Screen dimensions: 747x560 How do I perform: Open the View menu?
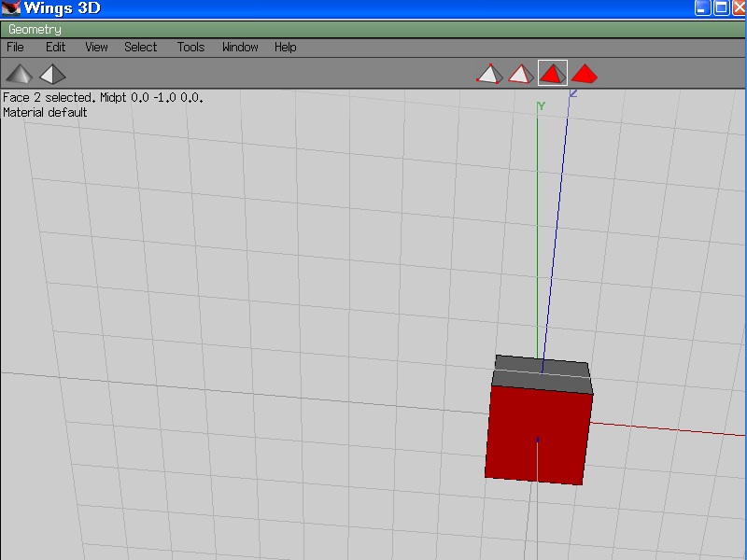pos(96,48)
